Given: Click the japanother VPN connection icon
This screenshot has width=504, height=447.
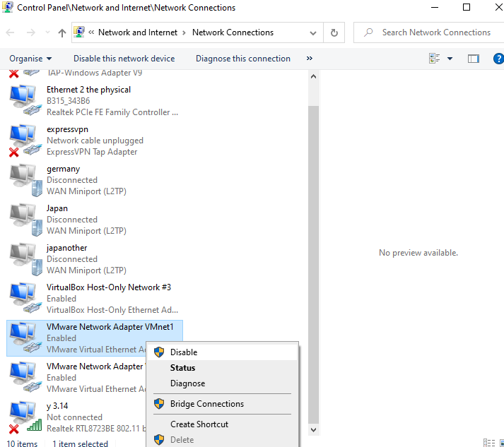Looking at the screenshot, I should [25, 259].
